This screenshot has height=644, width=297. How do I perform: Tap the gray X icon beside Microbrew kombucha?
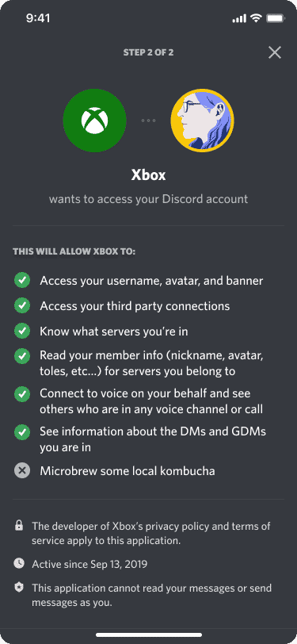(22, 470)
